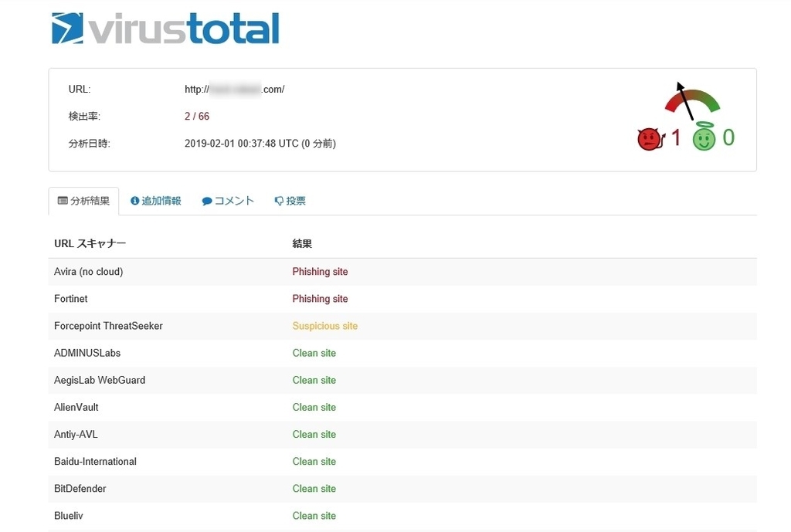
Task: Select the Antiy-AVL scanner name
Action: point(76,435)
